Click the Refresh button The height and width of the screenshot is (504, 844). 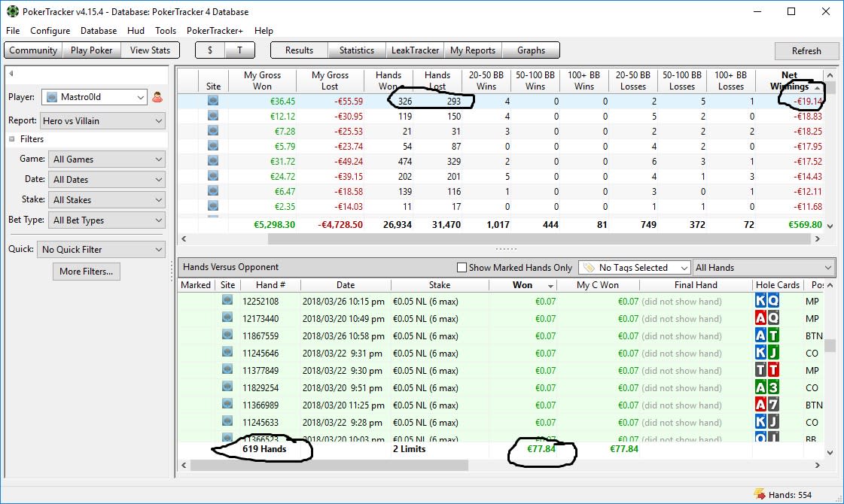click(x=806, y=50)
